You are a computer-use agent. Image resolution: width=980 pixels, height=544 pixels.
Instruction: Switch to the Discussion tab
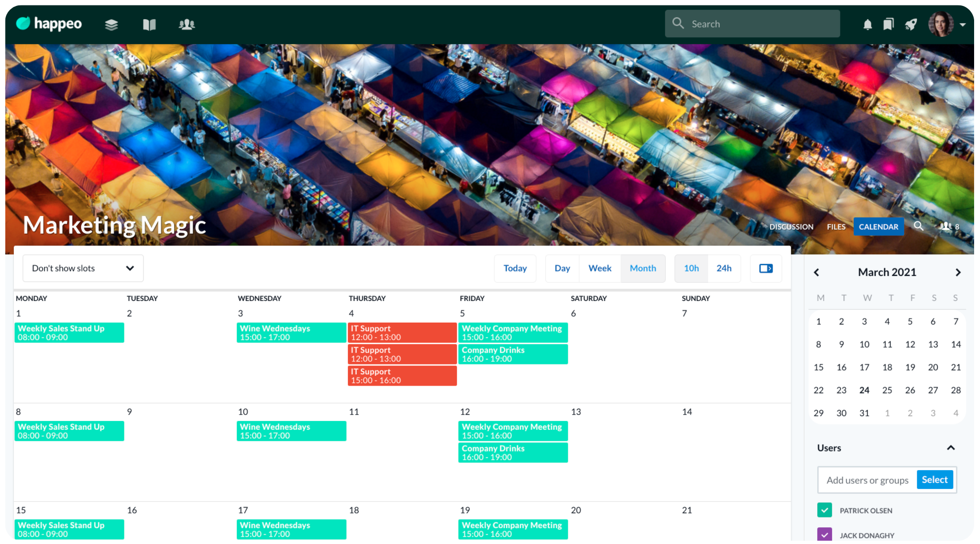791,227
